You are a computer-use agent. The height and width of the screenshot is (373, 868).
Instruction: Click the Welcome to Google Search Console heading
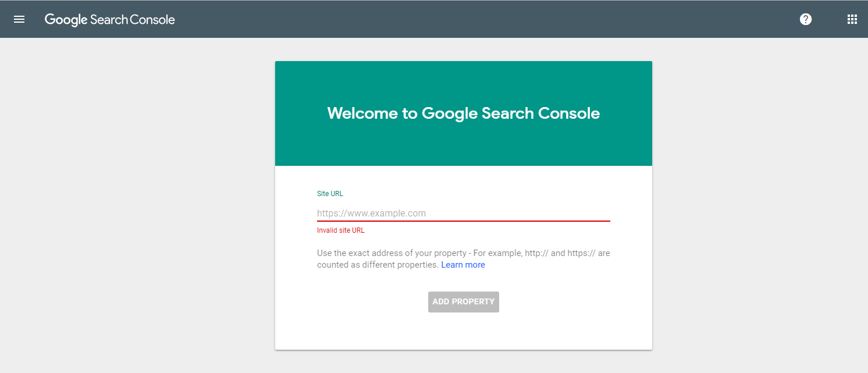[463, 113]
